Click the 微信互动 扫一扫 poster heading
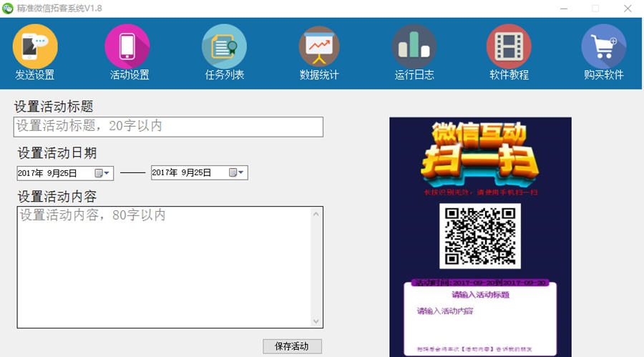644x357 pixels. click(479, 153)
